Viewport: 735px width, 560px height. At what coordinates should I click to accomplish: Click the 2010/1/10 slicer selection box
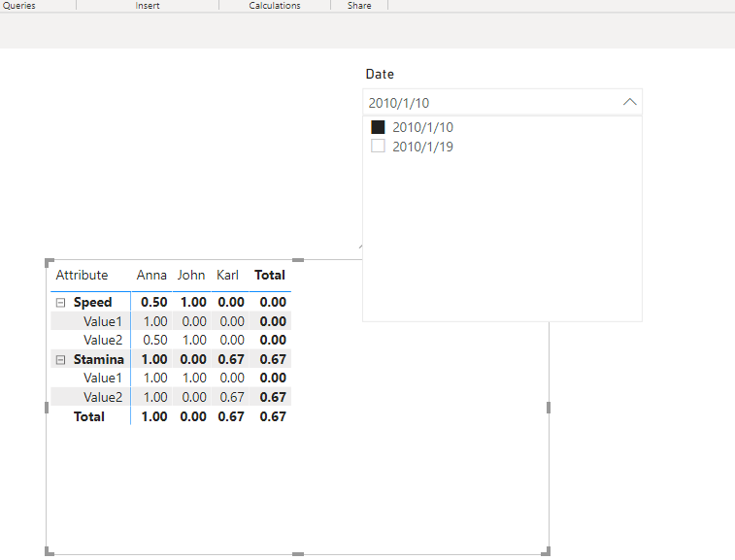pyautogui.click(x=502, y=103)
